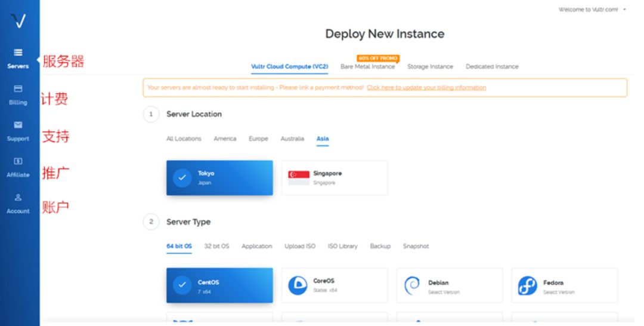Click link to update billing information
644x326 pixels.
click(x=426, y=88)
